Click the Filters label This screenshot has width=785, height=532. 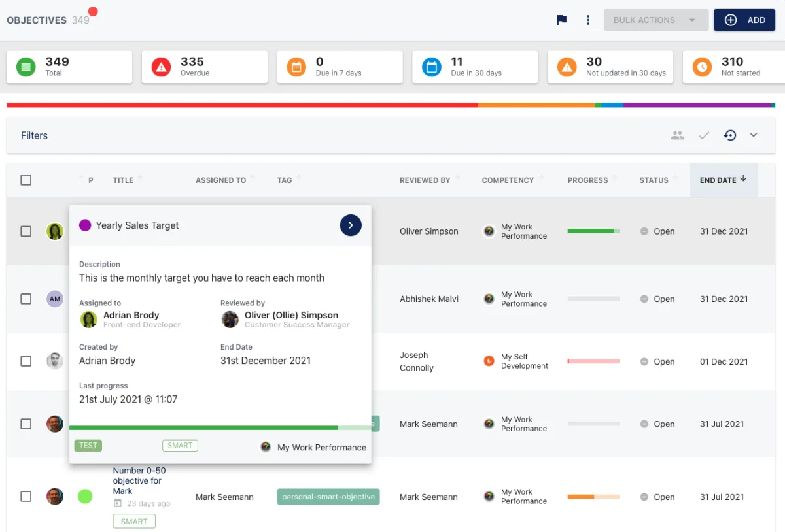click(x=34, y=135)
